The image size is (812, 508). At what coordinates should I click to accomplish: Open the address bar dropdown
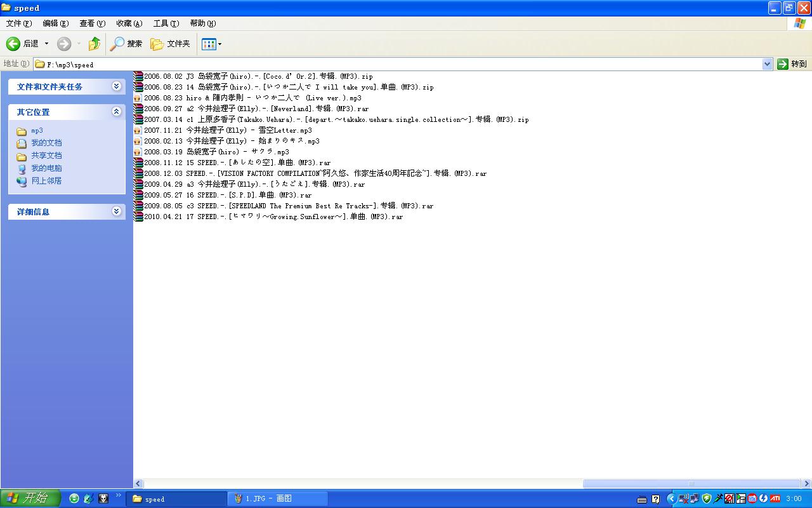(767, 64)
